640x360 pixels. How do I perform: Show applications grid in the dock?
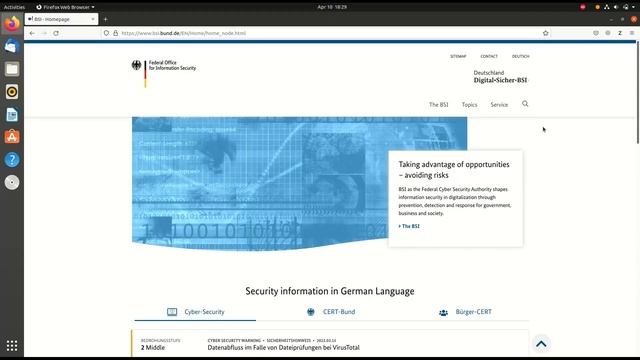[x=12, y=345]
